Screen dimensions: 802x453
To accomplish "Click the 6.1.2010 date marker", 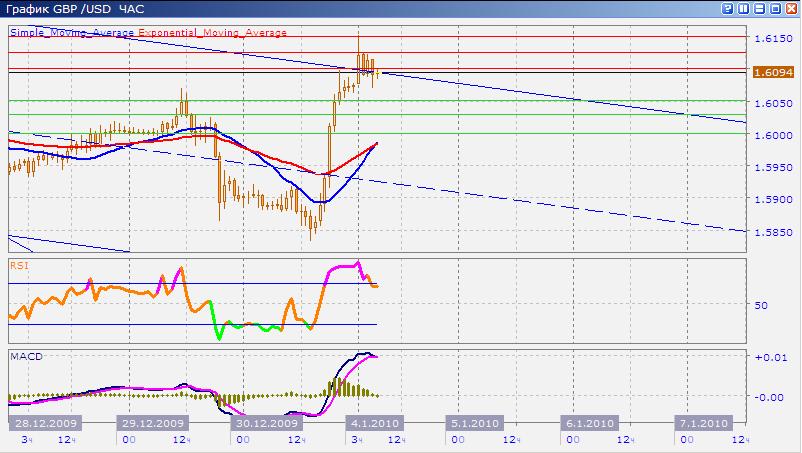I will coord(587,423).
